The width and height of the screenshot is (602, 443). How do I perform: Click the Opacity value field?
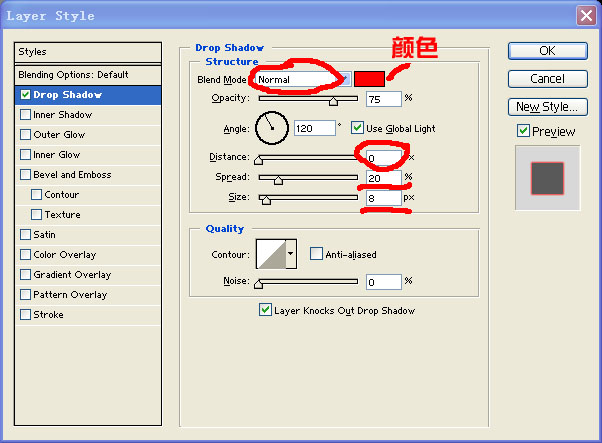(x=384, y=99)
